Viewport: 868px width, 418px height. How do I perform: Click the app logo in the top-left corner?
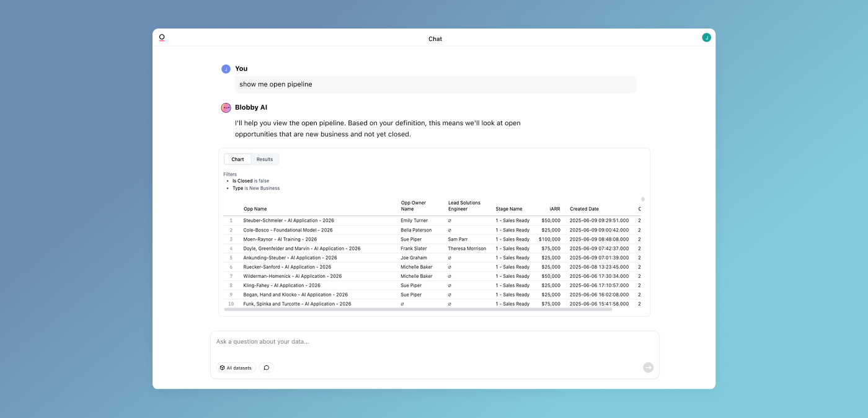(162, 37)
